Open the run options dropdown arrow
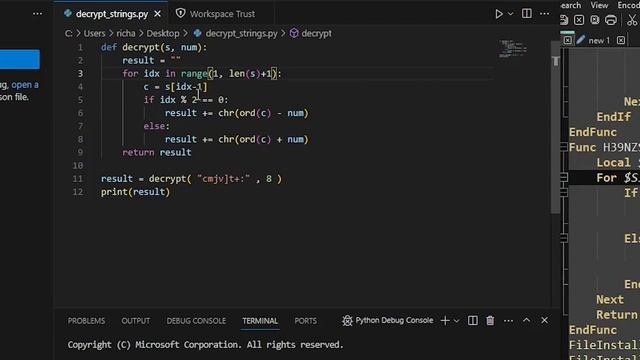640x360 pixels. [x=511, y=14]
